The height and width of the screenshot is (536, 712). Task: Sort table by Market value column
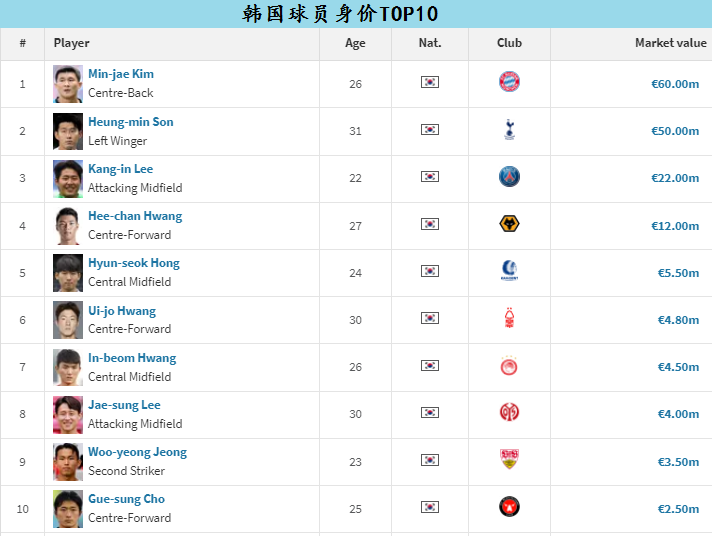pos(670,43)
